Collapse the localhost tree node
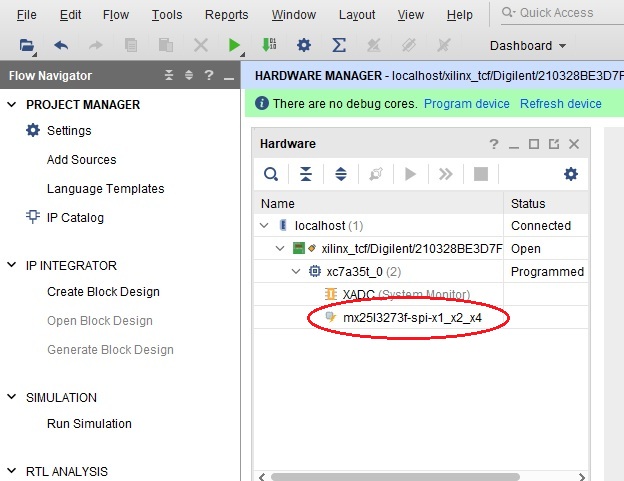This screenshot has height=481, width=624. click(265, 226)
